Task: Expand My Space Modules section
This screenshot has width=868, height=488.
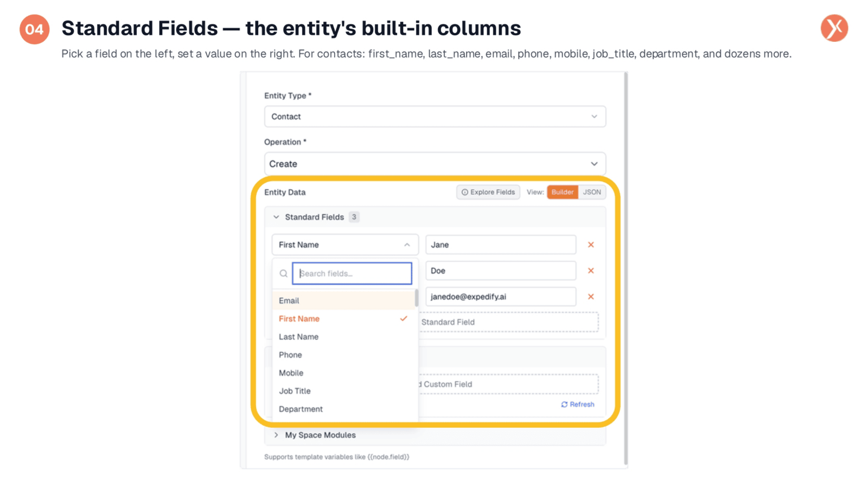Action: pos(276,435)
